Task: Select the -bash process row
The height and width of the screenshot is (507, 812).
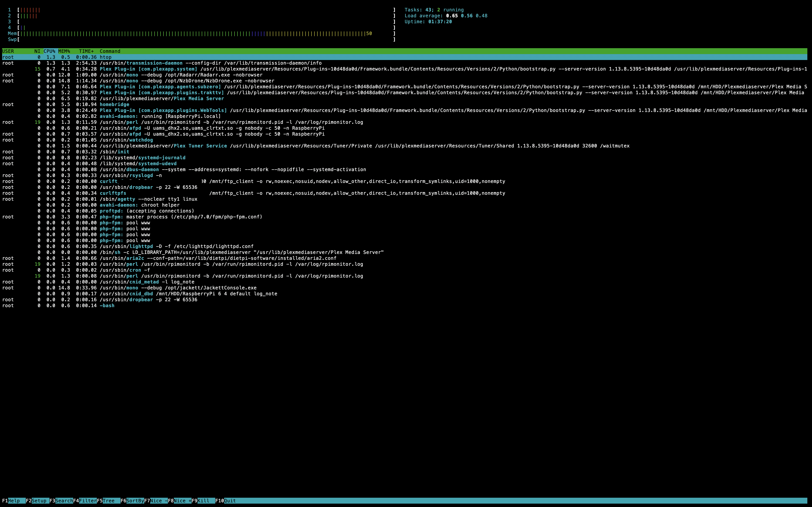Action: [107, 306]
